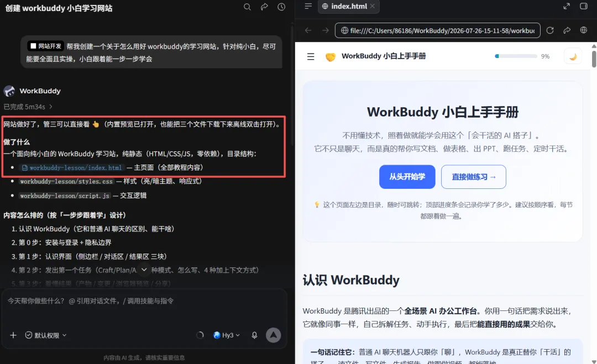Click the 从头开始学 button
Image resolution: width=597 pixels, height=364 pixels.
click(x=407, y=177)
